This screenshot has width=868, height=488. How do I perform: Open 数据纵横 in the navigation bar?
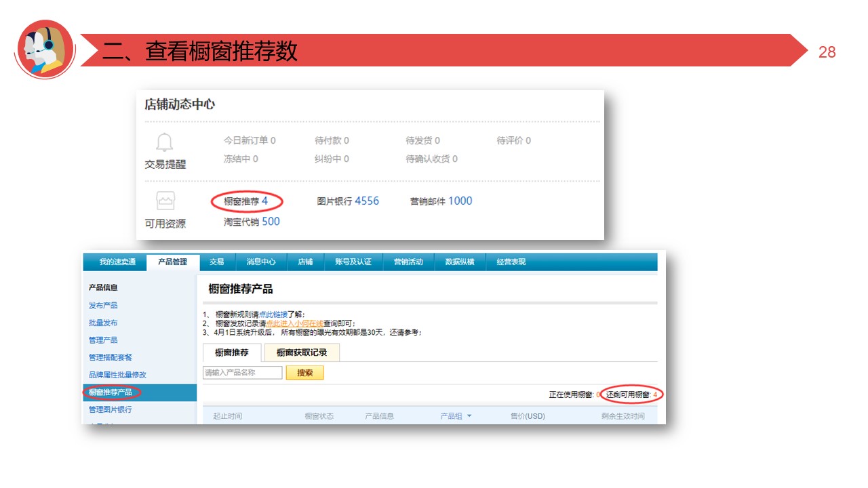460,262
